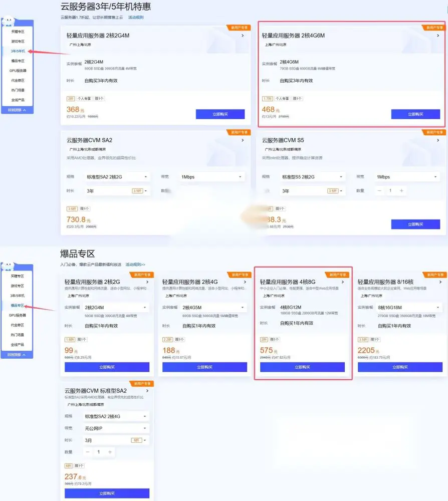Open 时长 3年 dropdown on CVM SA2 card
448x501 pixels.
point(117,191)
